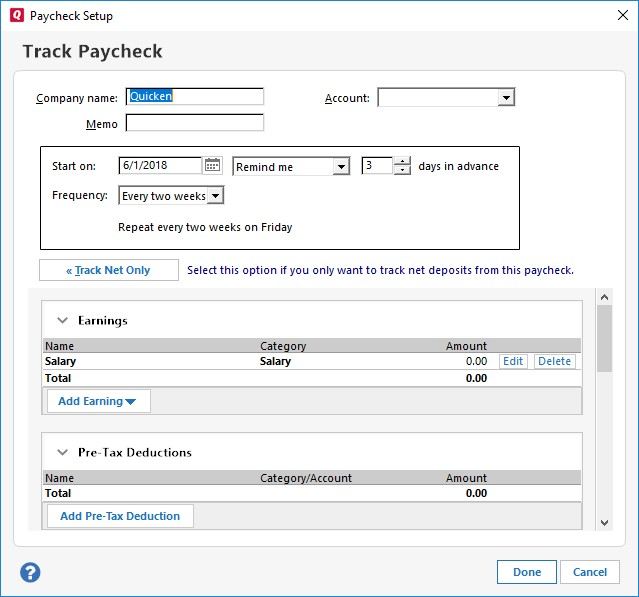Screen dimensions: 639x597
Task: Delete the Salary earning row
Action: coord(554,361)
